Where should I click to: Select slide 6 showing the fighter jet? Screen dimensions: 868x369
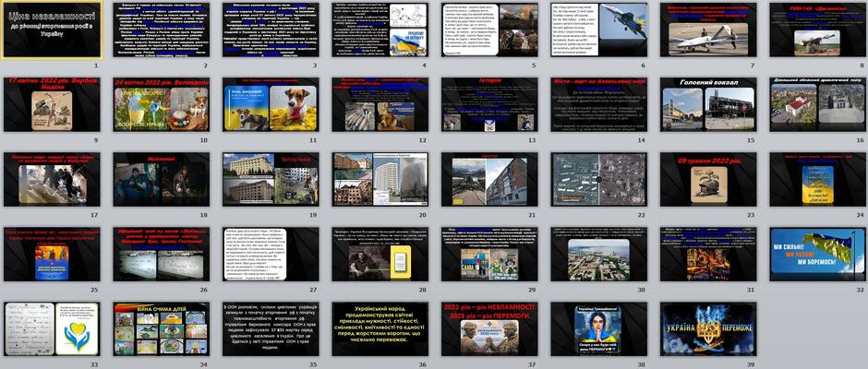coord(599,30)
